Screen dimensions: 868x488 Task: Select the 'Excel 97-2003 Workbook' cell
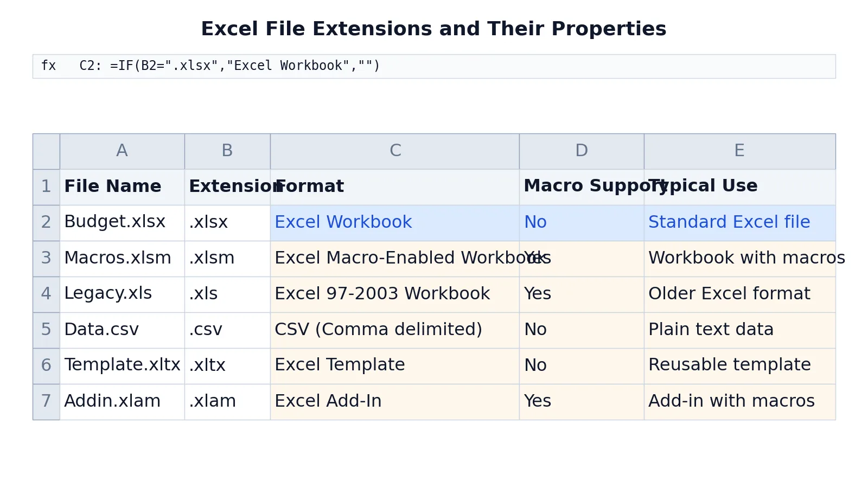point(395,294)
